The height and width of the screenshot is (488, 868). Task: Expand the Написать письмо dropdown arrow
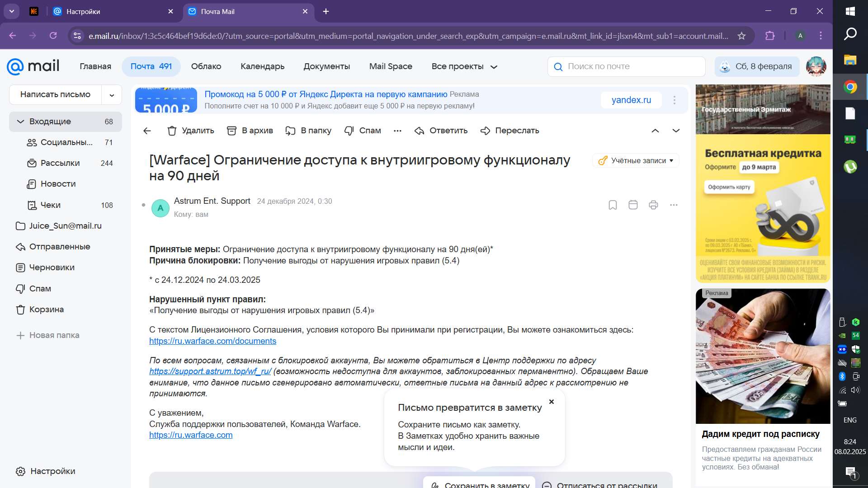click(112, 95)
